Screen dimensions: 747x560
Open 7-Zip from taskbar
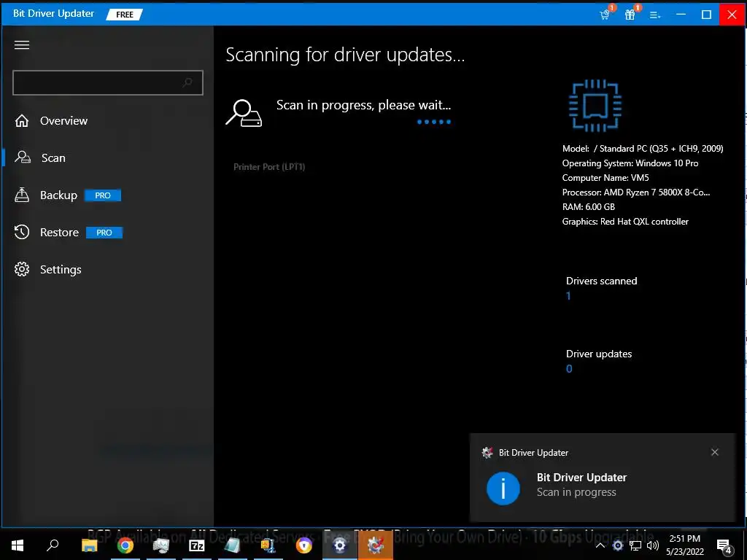tap(197, 545)
